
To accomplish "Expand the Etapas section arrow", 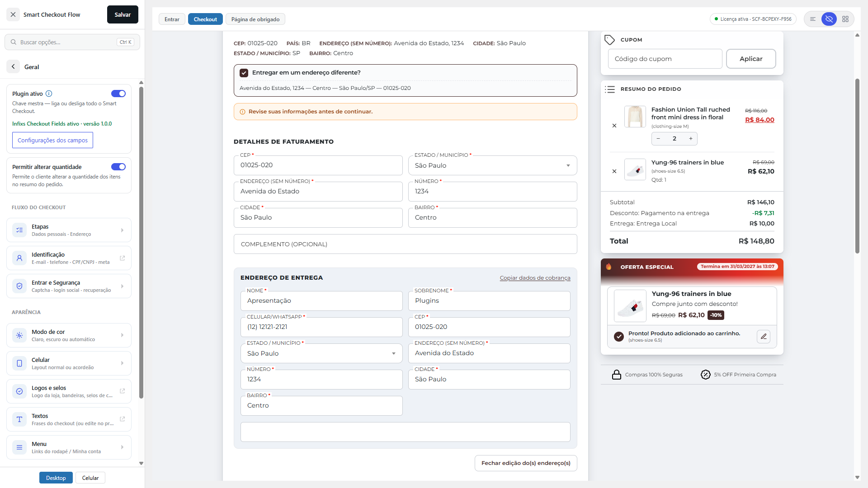I will (122, 230).
